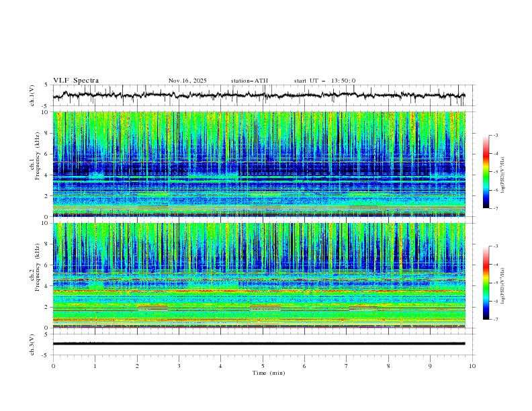
Task: Click the "ch.3(V)" waveform axis label
Action: pyautogui.click(x=32, y=345)
